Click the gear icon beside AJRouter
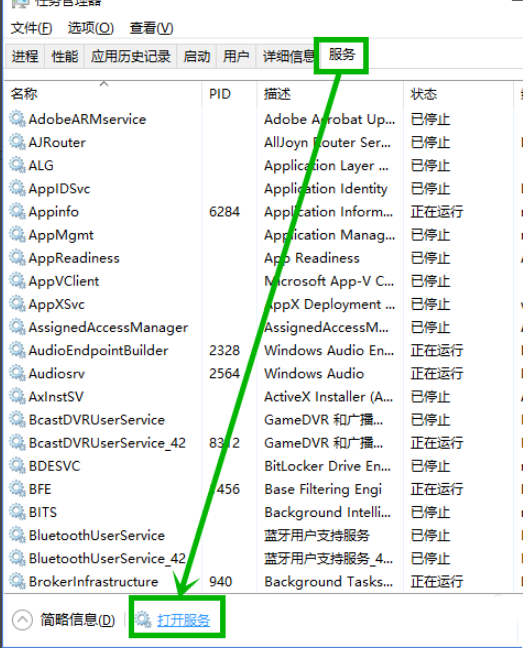Screen dimensions: 523x648 (17, 142)
